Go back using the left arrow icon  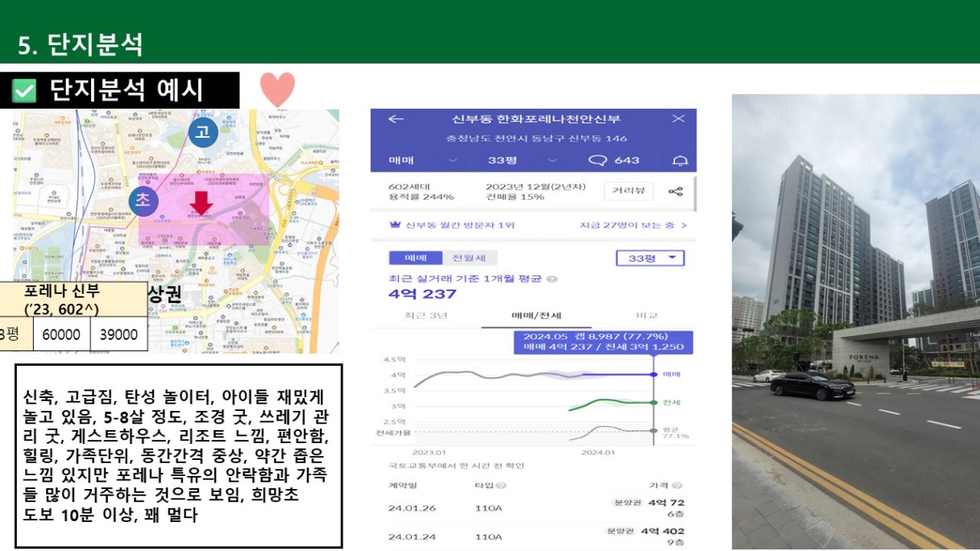(396, 119)
